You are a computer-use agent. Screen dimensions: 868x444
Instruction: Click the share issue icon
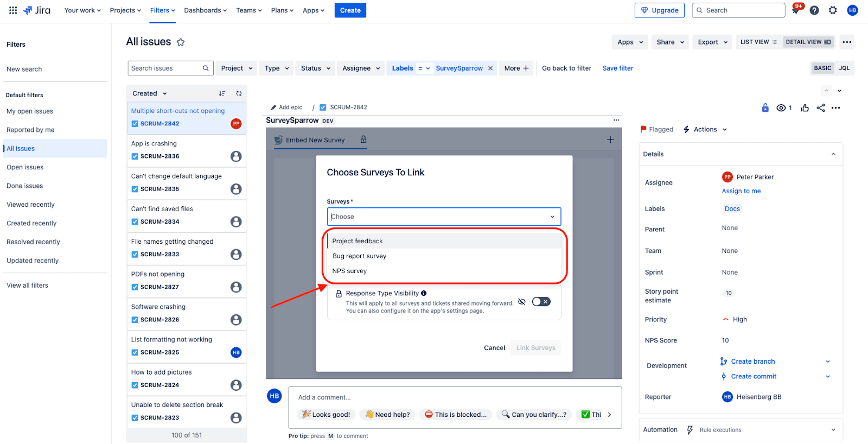click(x=821, y=108)
